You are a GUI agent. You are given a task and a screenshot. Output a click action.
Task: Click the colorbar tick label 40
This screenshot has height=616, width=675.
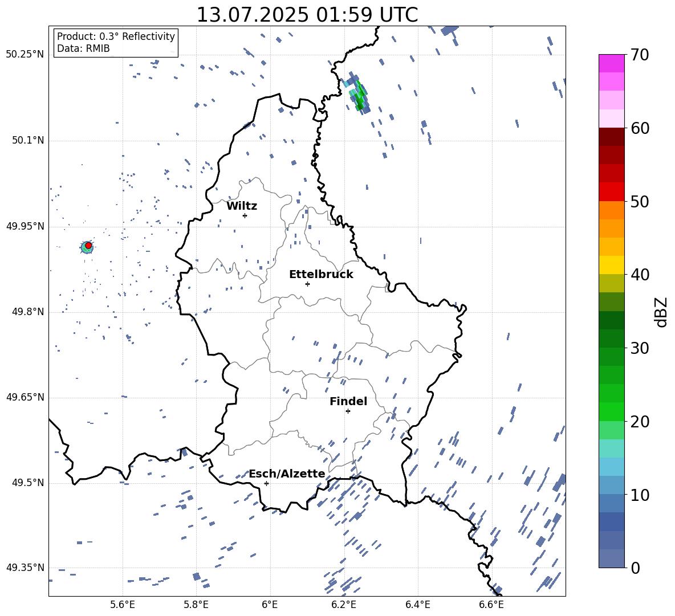click(640, 275)
